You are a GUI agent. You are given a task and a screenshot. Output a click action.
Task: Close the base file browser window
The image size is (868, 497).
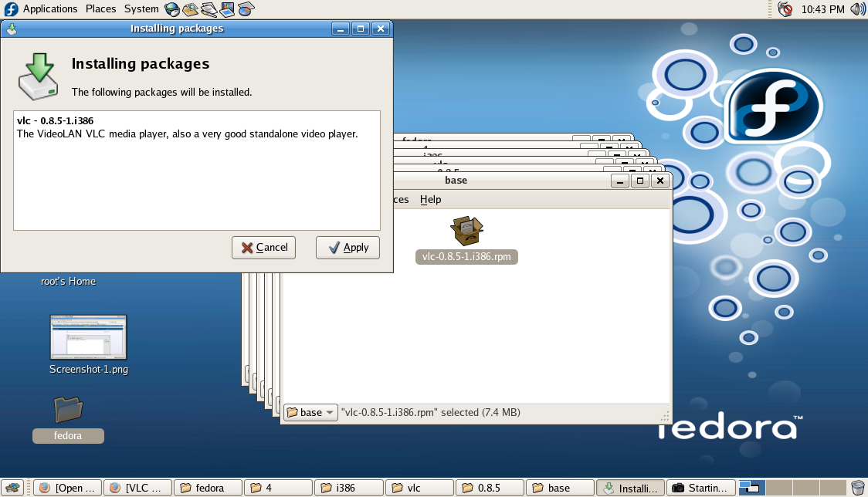click(x=659, y=181)
